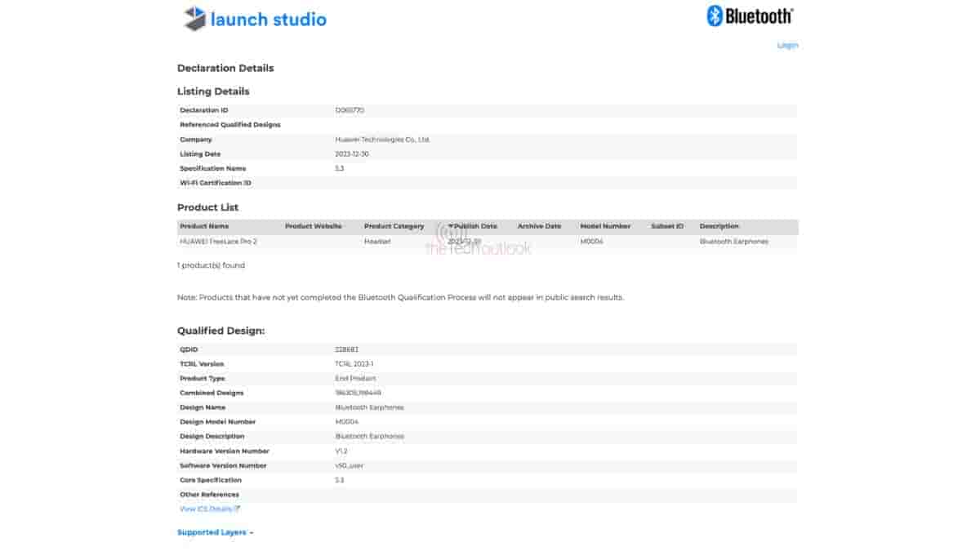The width and height of the screenshot is (980, 551).
Task: Click the Subset ID column header
Action: [x=666, y=226]
